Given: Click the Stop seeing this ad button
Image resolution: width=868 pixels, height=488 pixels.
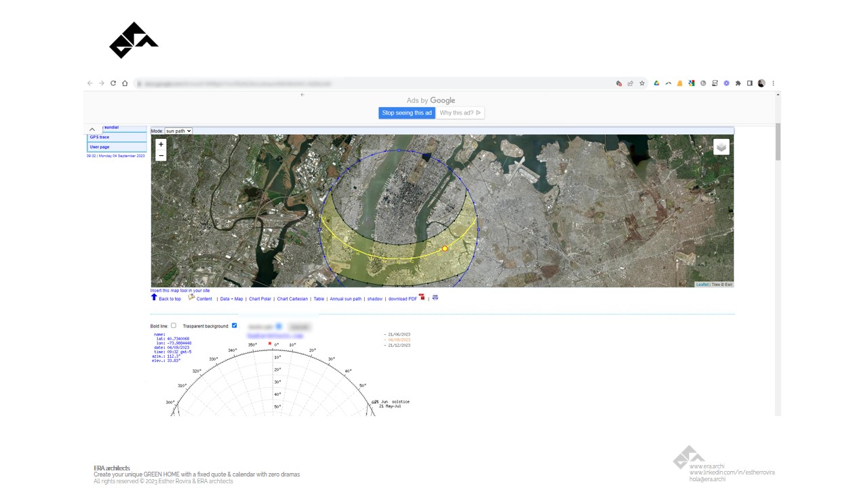Looking at the screenshot, I should [x=407, y=113].
